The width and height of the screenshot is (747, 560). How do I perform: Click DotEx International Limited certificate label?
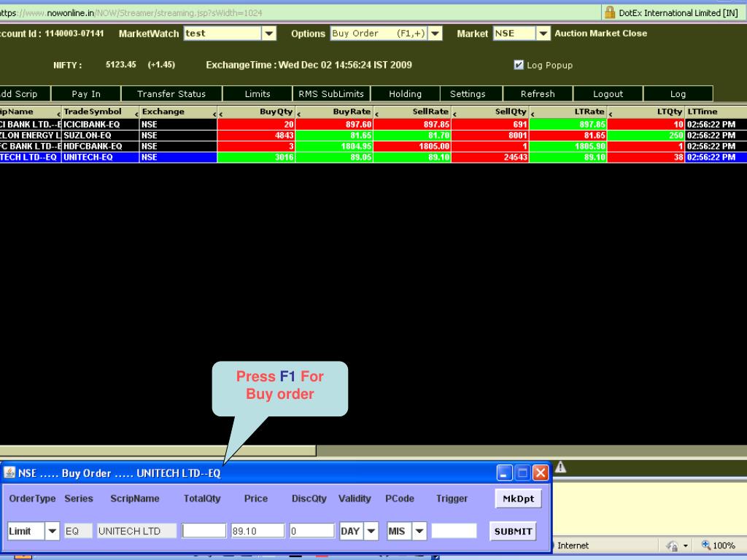coord(678,13)
